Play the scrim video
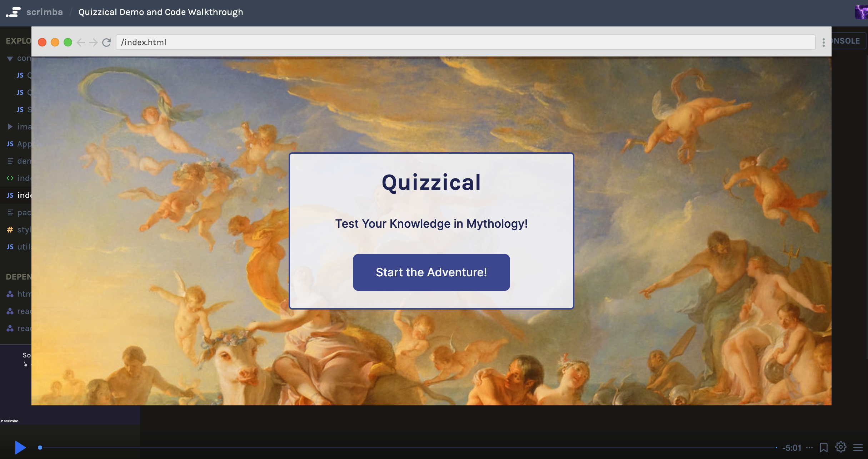 [20, 447]
